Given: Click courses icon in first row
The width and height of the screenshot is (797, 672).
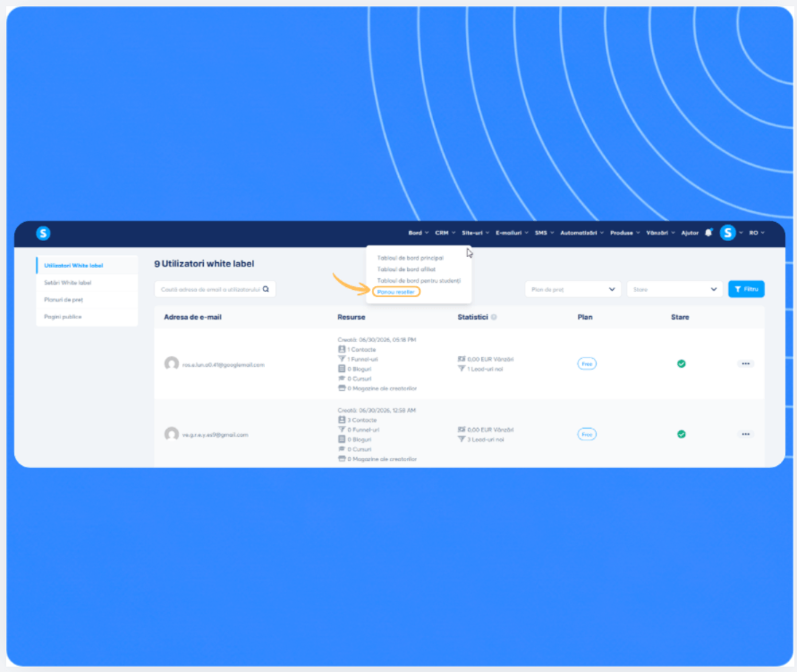Looking at the screenshot, I should click(342, 379).
